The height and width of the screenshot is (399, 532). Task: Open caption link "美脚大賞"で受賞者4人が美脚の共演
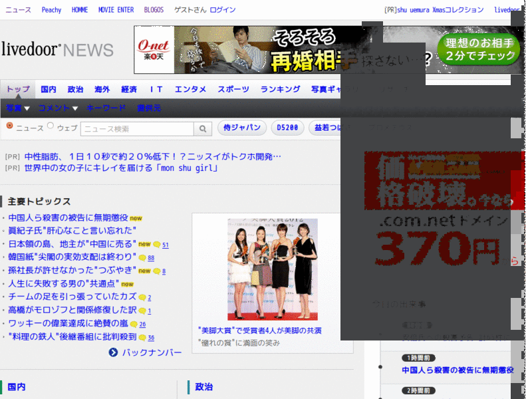click(x=260, y=331)
